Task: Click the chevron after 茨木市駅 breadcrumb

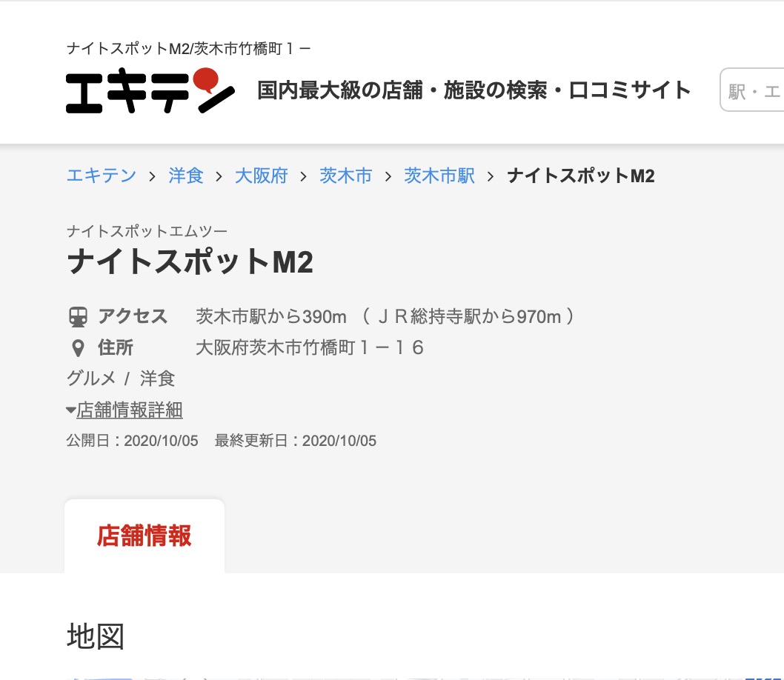Action: coord(491,176)
